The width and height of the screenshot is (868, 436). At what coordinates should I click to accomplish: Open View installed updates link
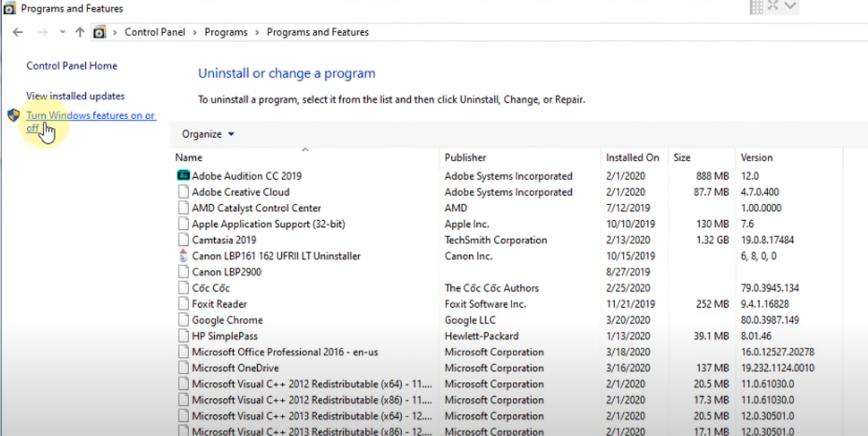coord(75,96)
